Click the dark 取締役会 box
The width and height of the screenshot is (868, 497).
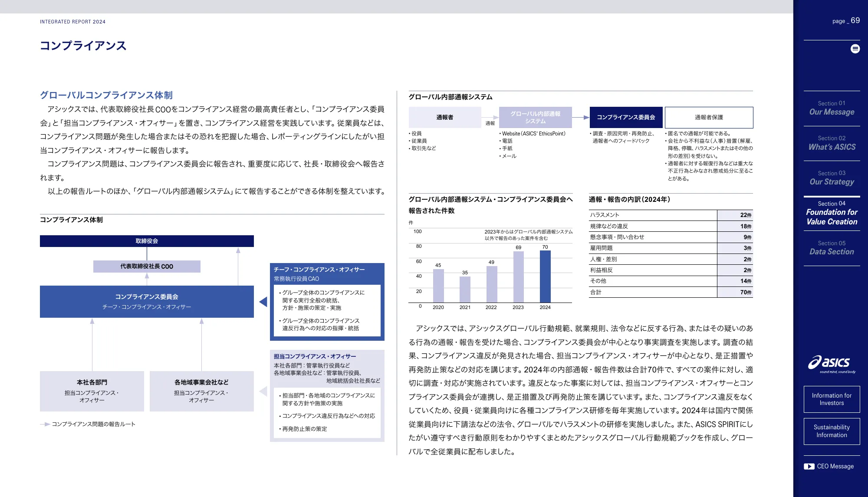147,241
